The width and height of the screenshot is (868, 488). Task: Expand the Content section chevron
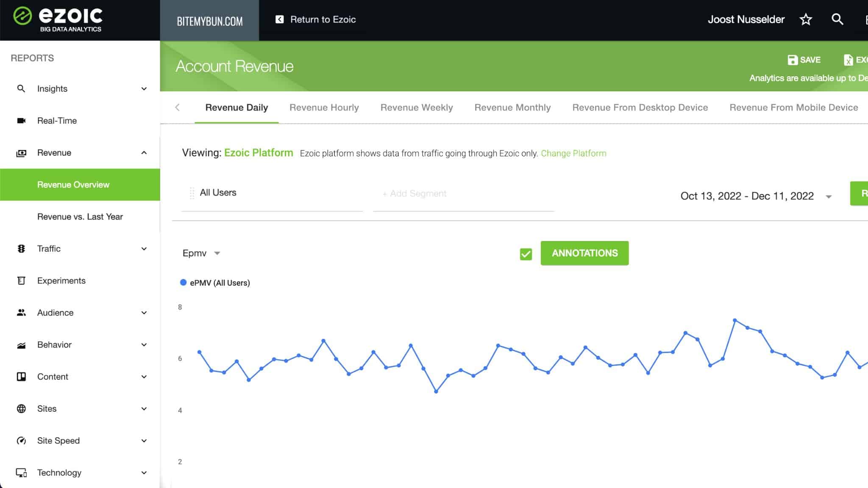144,377
